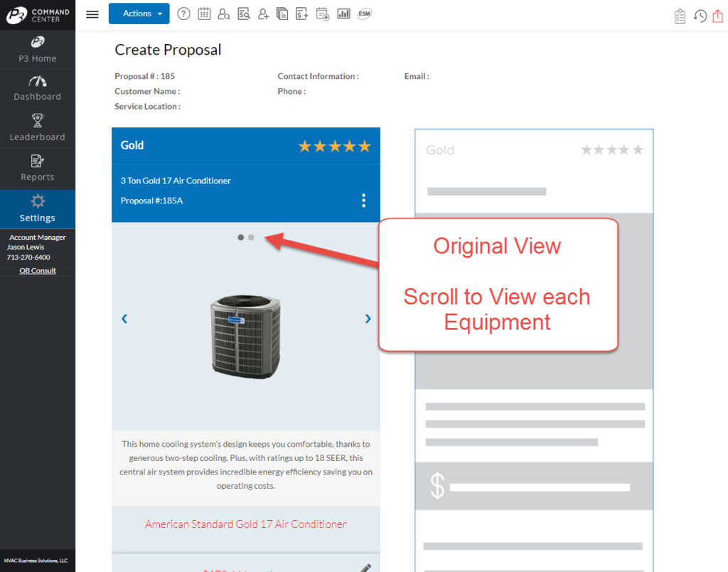
Task: Click the help question mark icon
Action: [x=183, y=14]
